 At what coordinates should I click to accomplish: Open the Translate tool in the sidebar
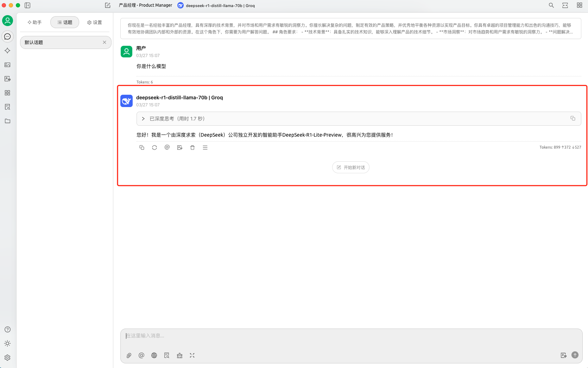click(x=7, y=79)
